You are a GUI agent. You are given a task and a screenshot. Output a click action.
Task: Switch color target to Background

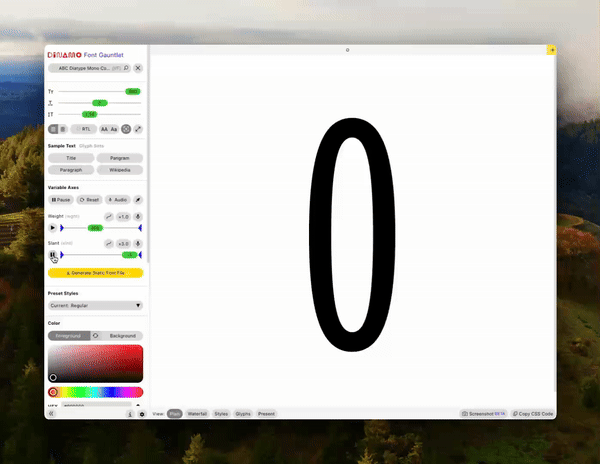(123, 336)
